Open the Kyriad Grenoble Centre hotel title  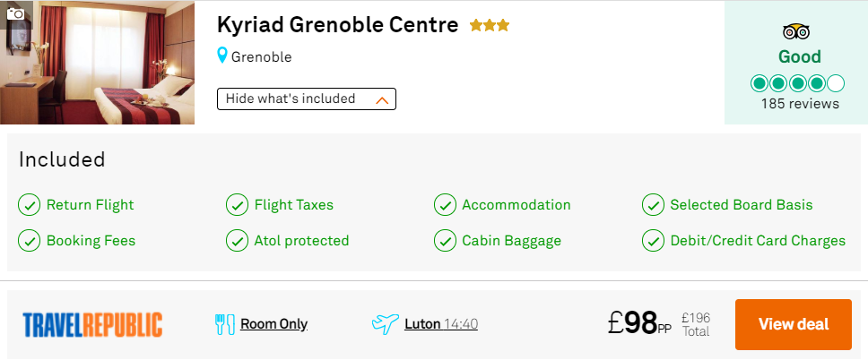(337, 25)
